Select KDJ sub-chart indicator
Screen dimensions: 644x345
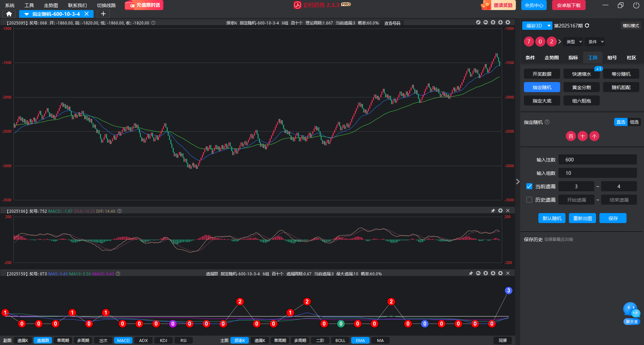pyautogui.click(x=163, y=340)
